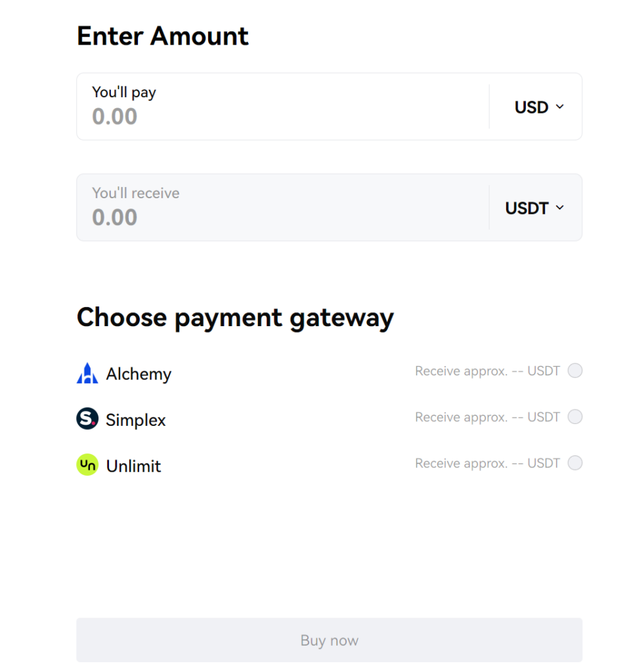Focus the You'll pay amount field
625x672 pixels.
[282, 116]
